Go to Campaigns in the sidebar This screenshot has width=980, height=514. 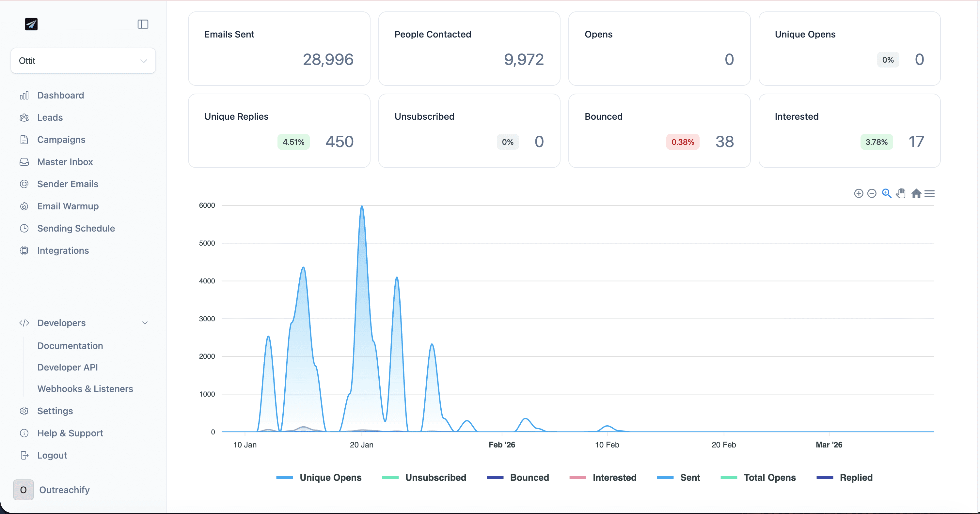pyautogui.click(x=61, y=140)
